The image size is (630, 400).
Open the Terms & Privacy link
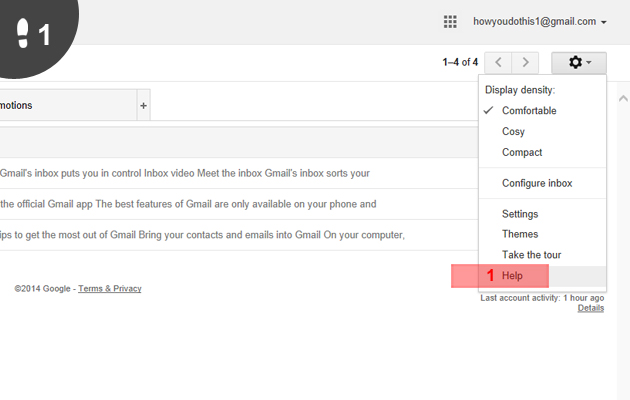[110, 289]
